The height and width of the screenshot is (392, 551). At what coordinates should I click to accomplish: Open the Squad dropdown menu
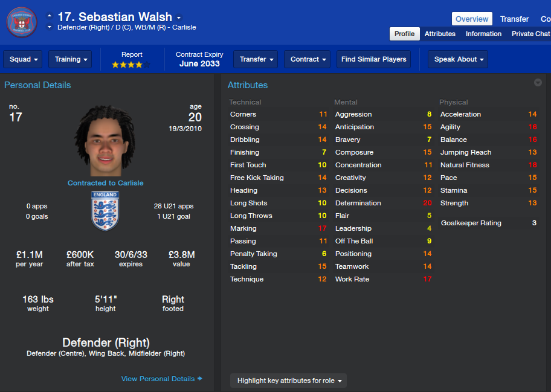[23, 59]
